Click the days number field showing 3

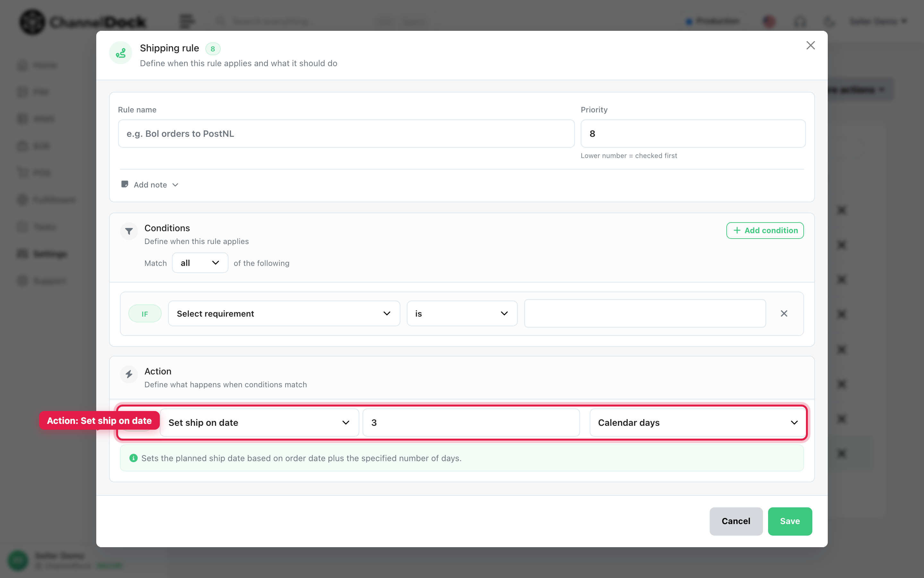pos(471,422)
